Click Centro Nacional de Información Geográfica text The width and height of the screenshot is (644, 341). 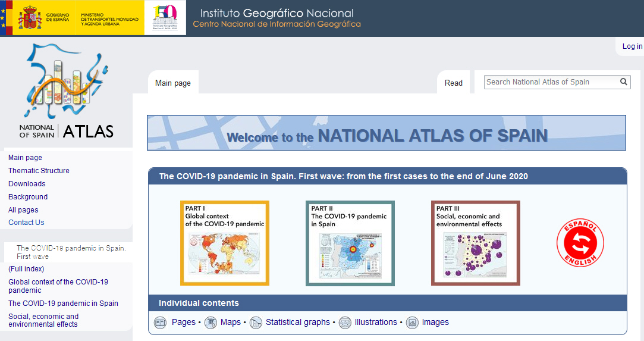[277, 24]
